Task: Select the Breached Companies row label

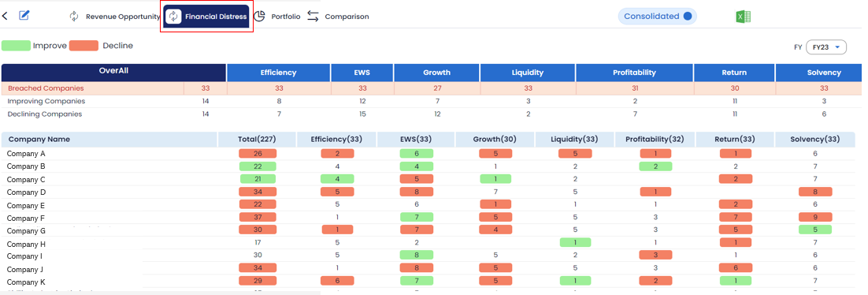Action: point(46,88)
